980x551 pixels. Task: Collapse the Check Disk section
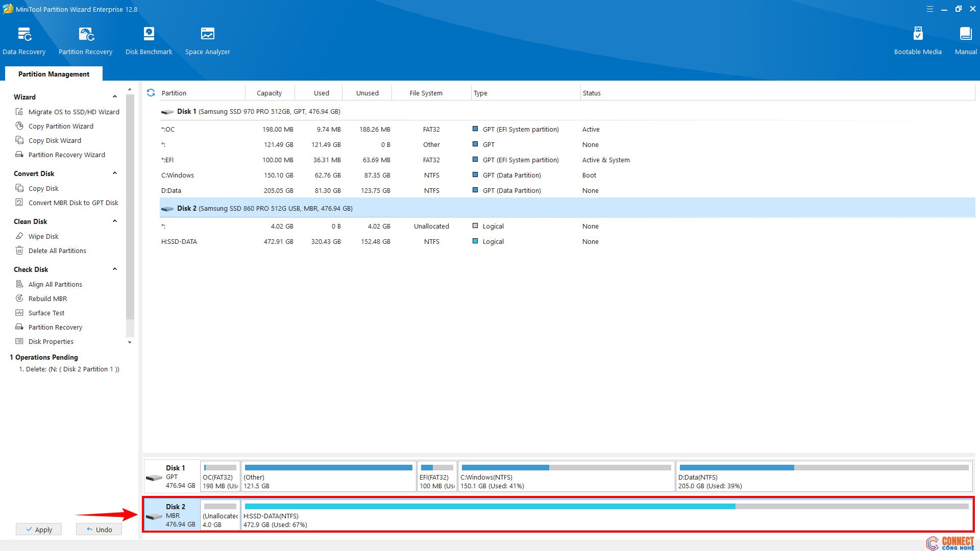115,269
